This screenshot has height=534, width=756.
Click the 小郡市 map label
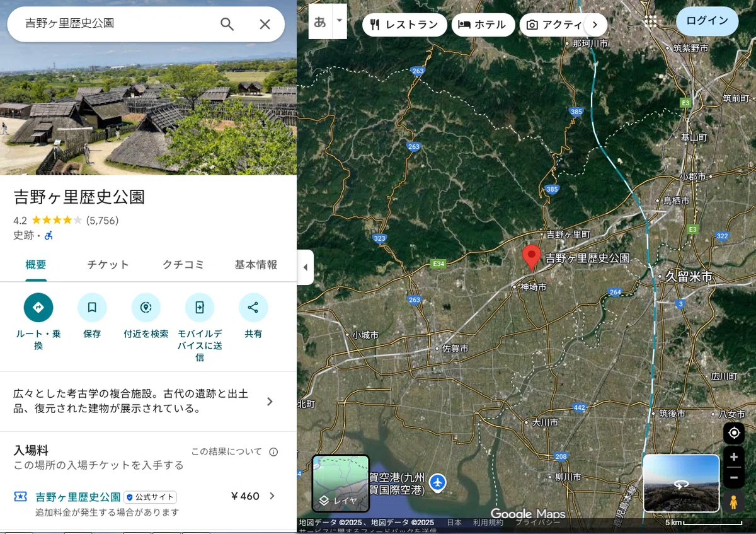tap(693, 177)
